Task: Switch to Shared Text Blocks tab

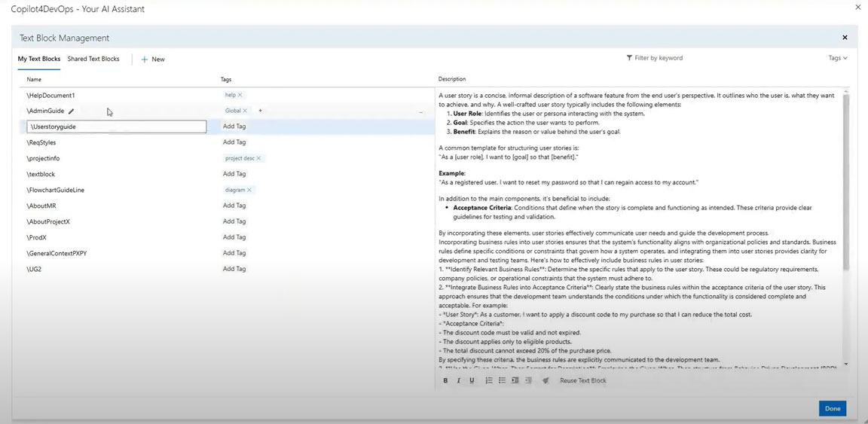Action: (93, 59)
